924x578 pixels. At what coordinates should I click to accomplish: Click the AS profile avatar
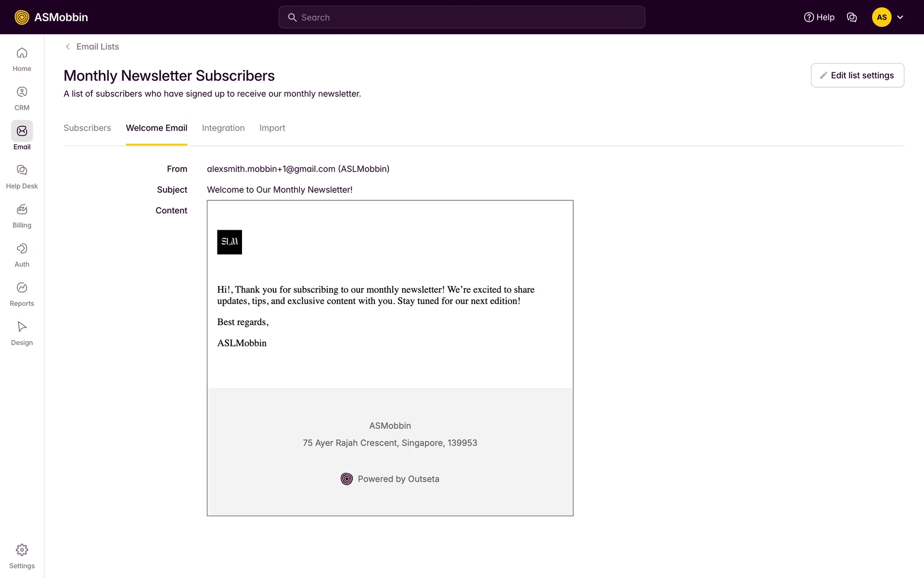(x=881, y=17)
